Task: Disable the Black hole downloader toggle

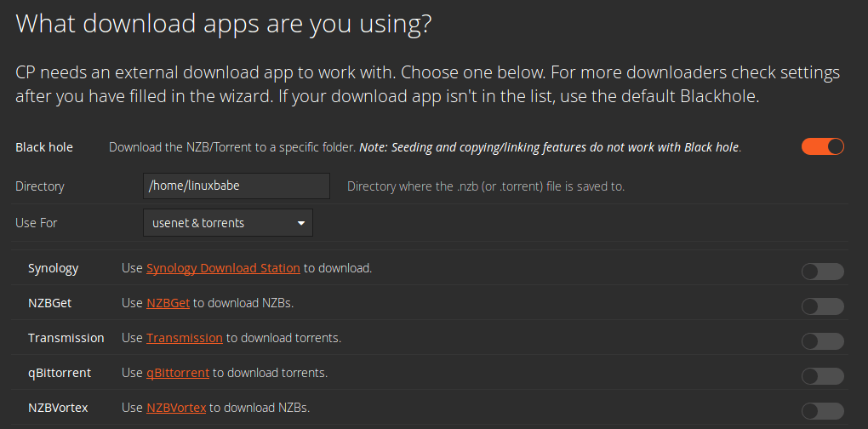Action: pos(822,146)
